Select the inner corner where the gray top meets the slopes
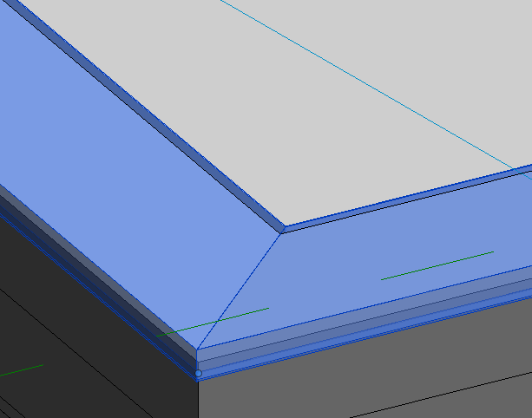 283,231
